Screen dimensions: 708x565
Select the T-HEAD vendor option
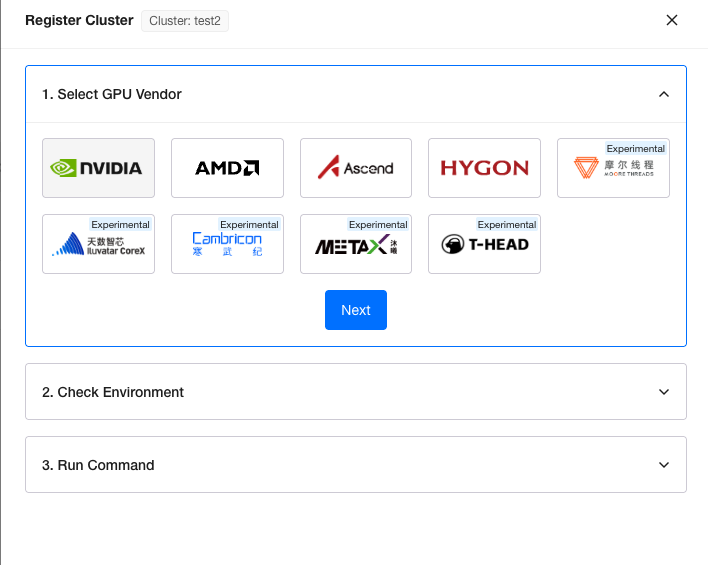click(x=484, y=246)
